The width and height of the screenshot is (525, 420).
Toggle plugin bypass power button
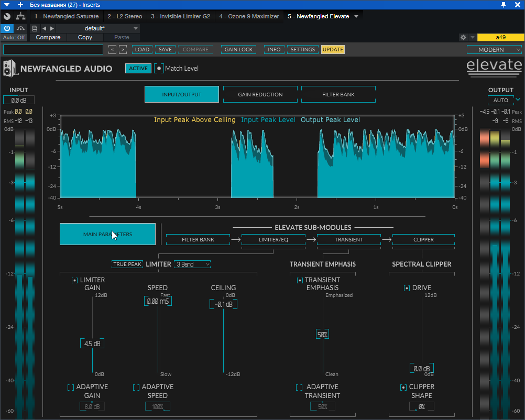(x=7, y=28)
